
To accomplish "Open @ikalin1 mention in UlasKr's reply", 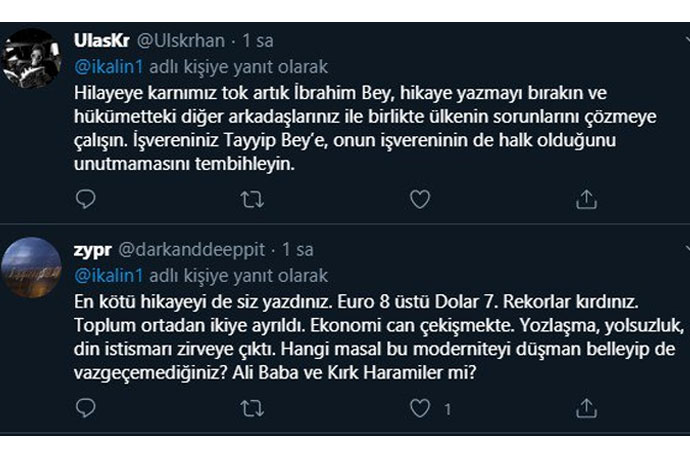I will coord(107,66).
